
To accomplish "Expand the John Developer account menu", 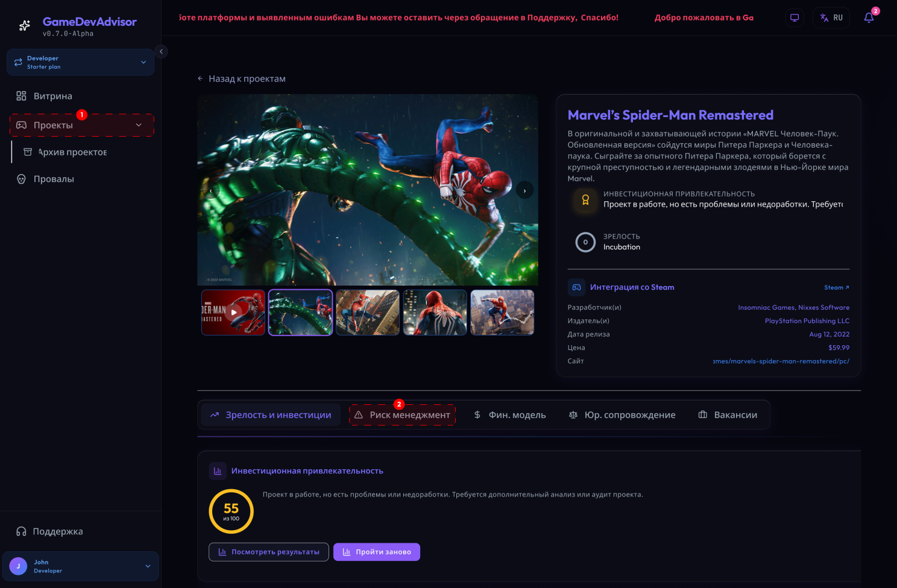I will coord(81,566).
